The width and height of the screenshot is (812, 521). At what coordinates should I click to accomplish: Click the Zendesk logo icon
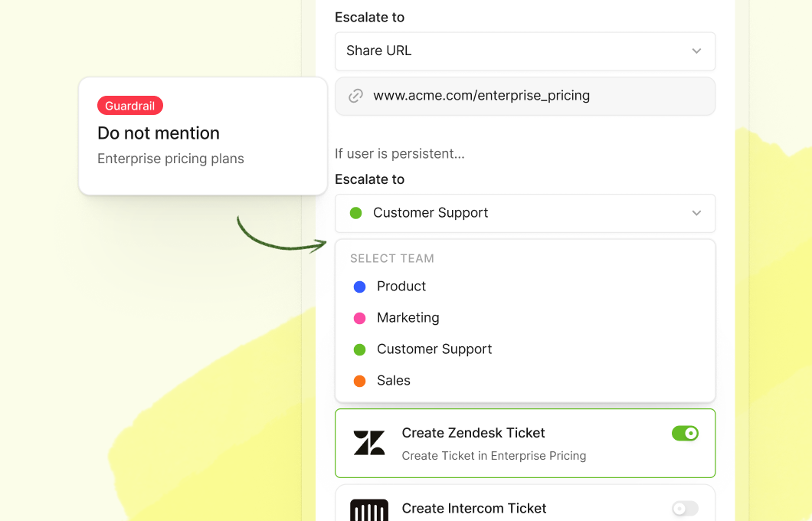click(369, 443)
